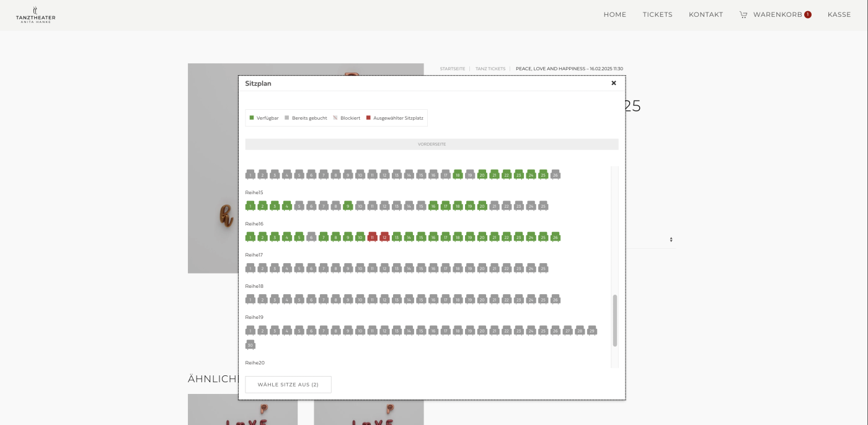Select seat 26 in Reihe16
This screenshot has height=425, width=868.
tap(555, 237)
